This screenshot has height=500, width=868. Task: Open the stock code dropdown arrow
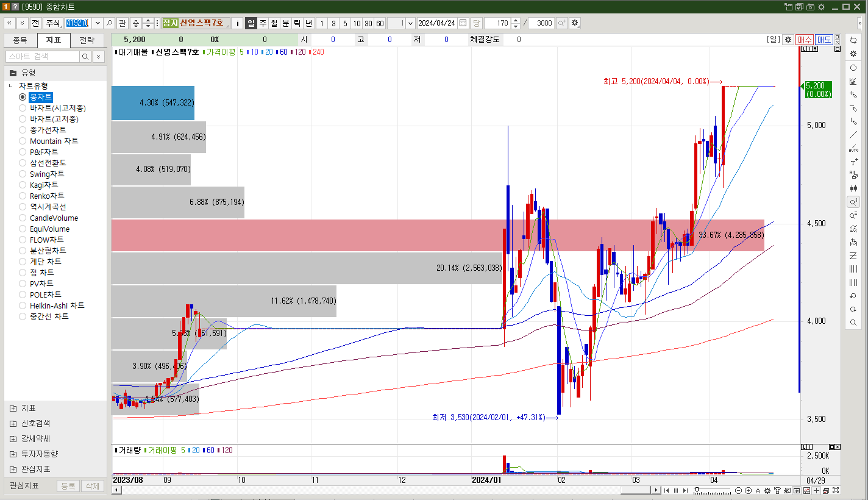coord(98,23)
